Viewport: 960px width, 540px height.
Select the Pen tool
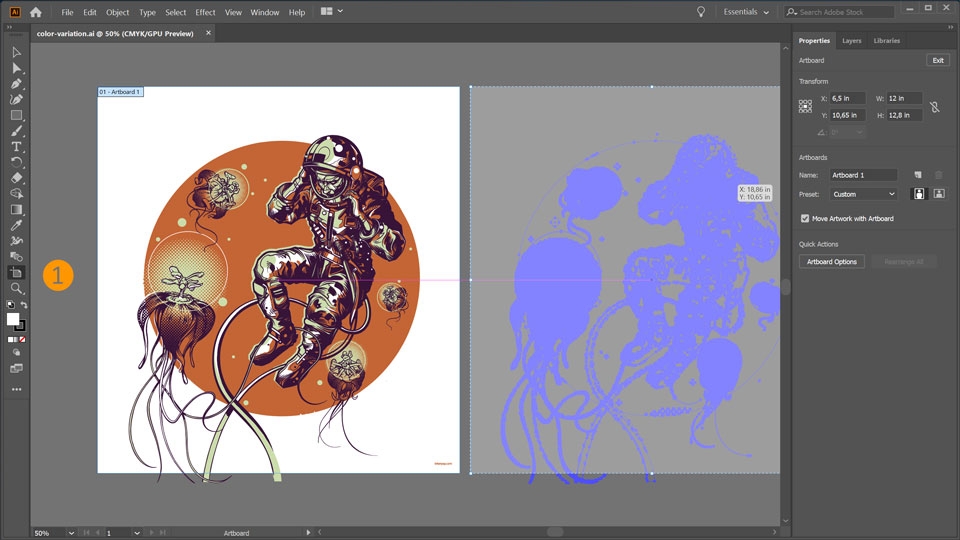(x=17, y=84)
